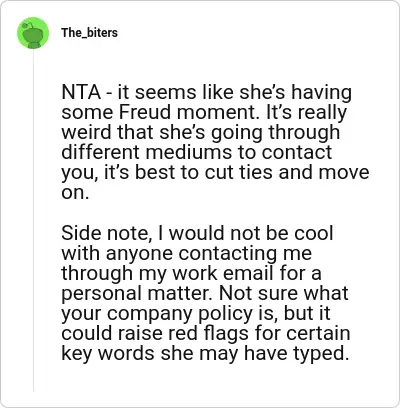This screenshot has width=400, height=408.
Task: Click the first paragraph starting with NTA
Action: [215, 142]
